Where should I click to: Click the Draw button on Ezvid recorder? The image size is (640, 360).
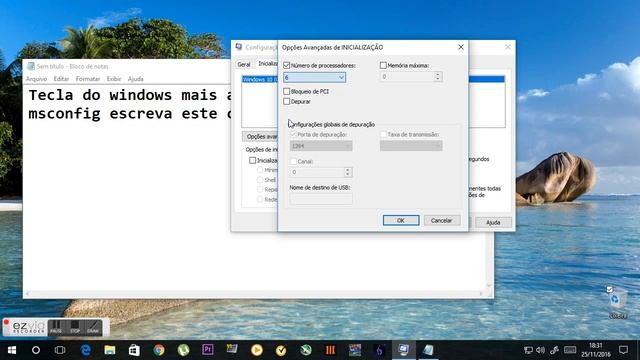tap(93, 327)
